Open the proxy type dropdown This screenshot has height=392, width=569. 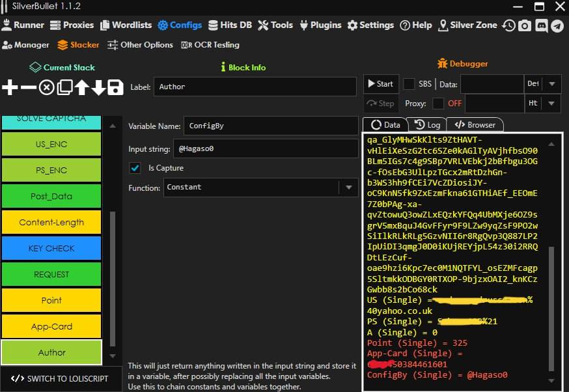click(551, 104)
